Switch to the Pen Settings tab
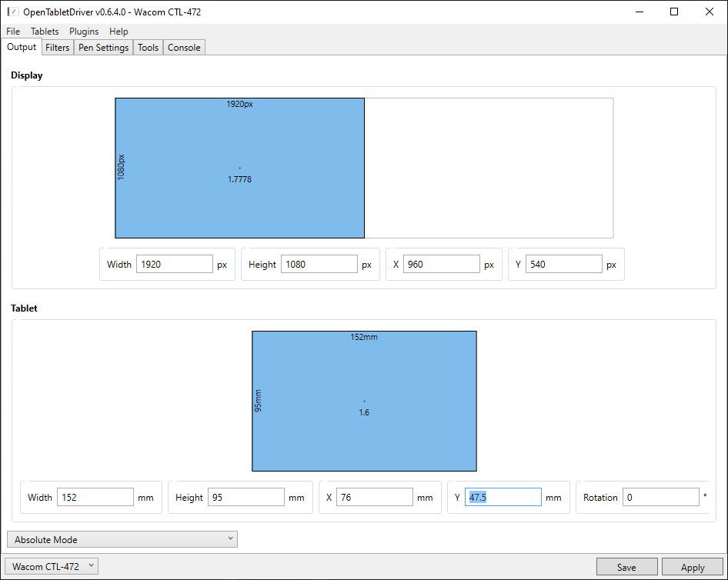The image size is (728, 580). pos(103,48)
